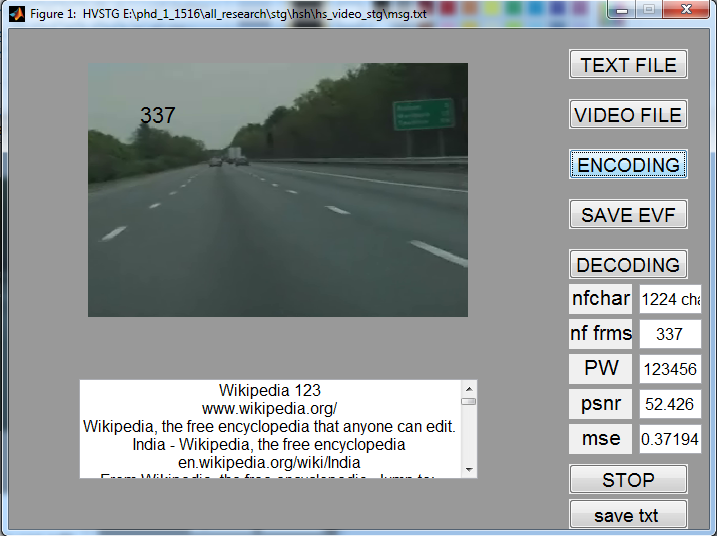Click the highway video frame

pyautogui.click(x=278, y=190)
